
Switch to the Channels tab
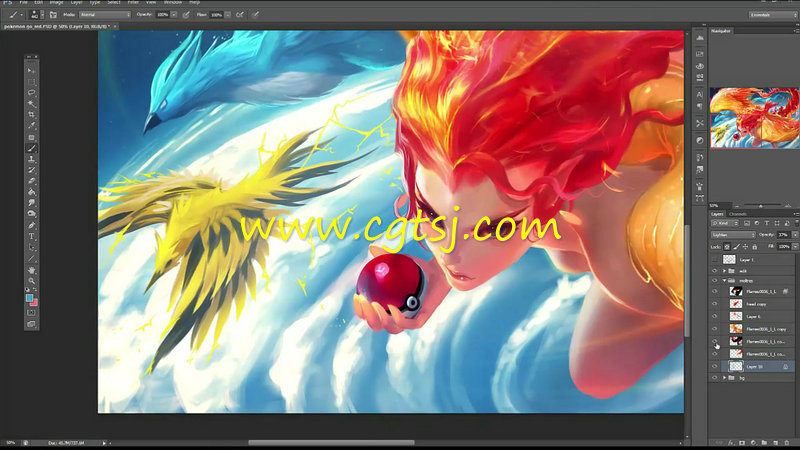coord(738,214)
